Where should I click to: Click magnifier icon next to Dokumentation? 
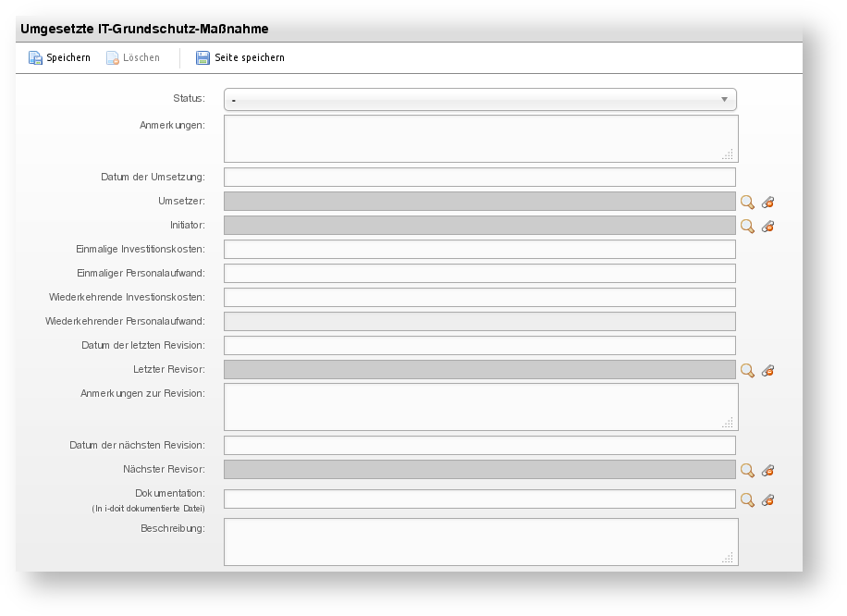point(747,499)
